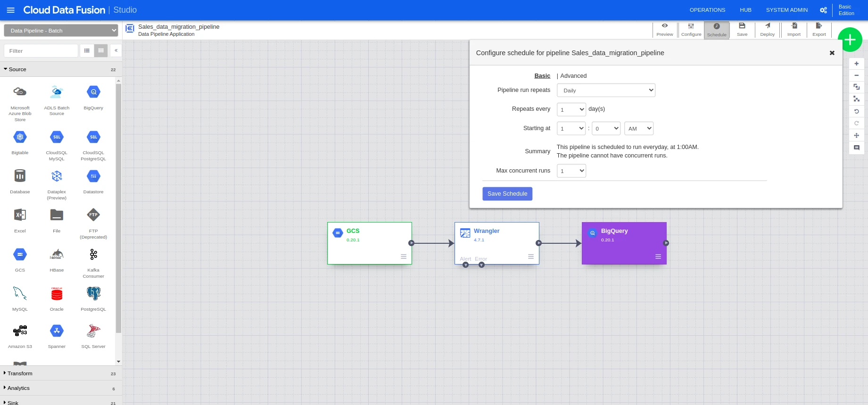
Task: Open the settings gears icon in header
Action: pos(823,10)
